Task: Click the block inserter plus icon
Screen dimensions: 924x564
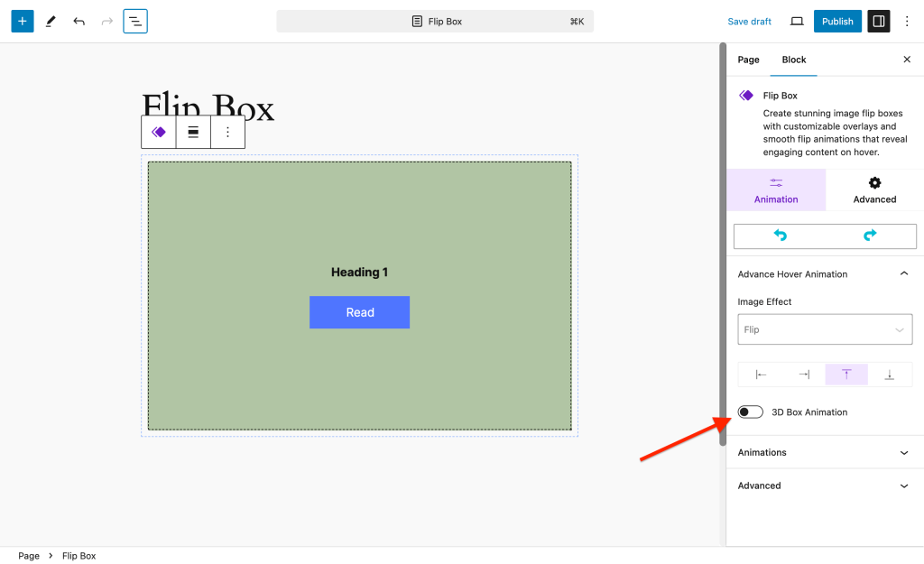Action: pyautogui.click(x=23, y=21)
